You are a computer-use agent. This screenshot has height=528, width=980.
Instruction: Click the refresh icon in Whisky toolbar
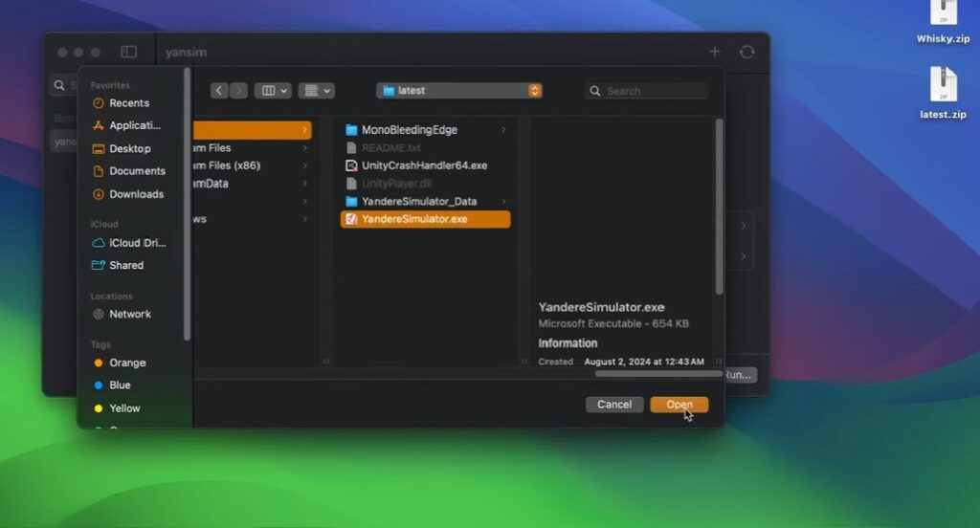(746, 52)
